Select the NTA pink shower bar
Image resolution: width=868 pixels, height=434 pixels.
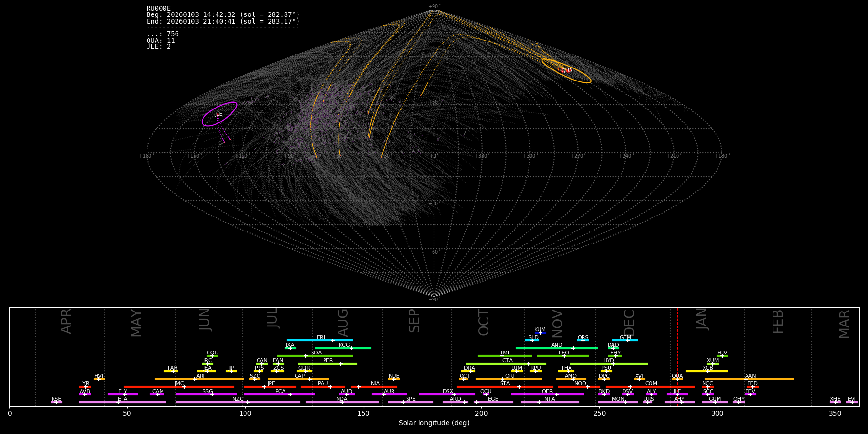point(550,402)
